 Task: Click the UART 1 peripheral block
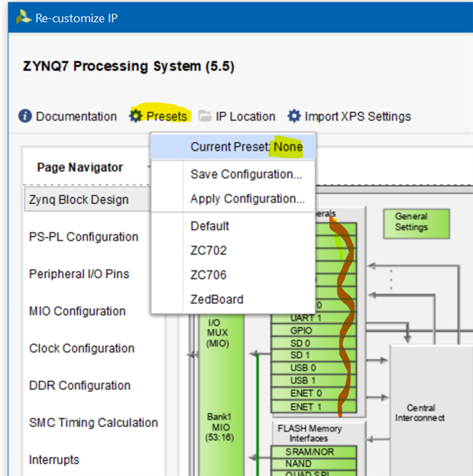coord(313,318)
